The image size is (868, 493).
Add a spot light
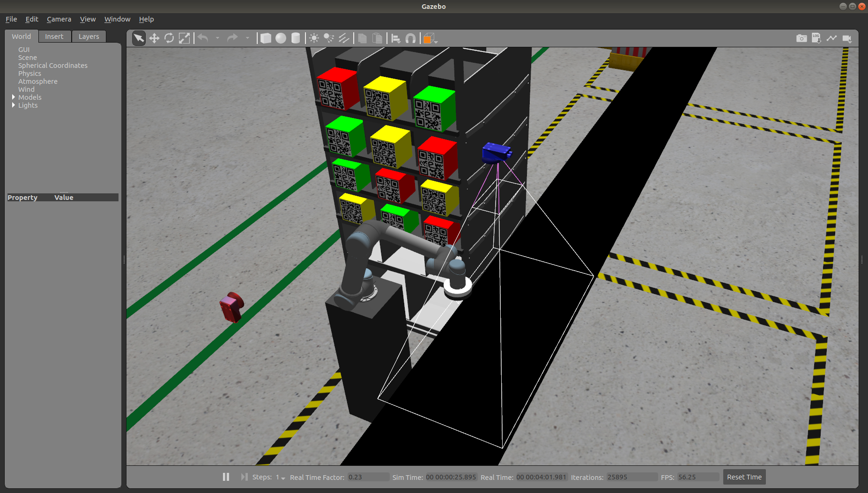329,38
